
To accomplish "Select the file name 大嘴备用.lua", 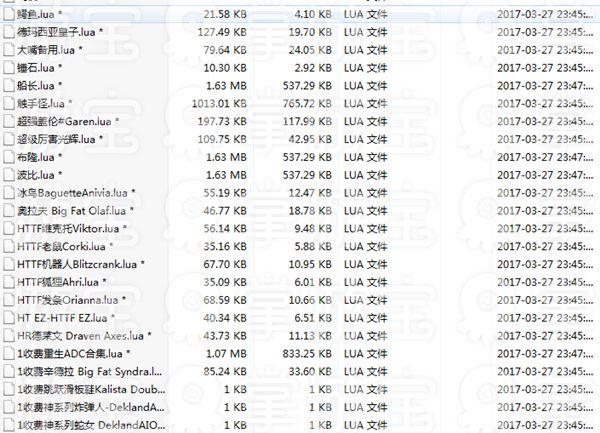I will 46,50.
